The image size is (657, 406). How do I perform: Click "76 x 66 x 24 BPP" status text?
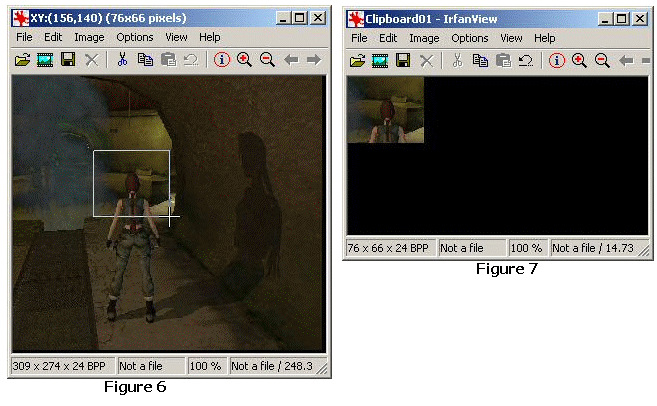pyautogui.click(x=388, y=248)
